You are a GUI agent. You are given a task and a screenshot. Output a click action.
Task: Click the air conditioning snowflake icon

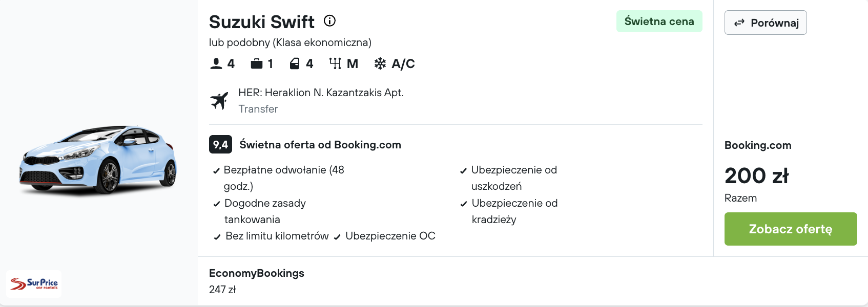tap(380, 63)
